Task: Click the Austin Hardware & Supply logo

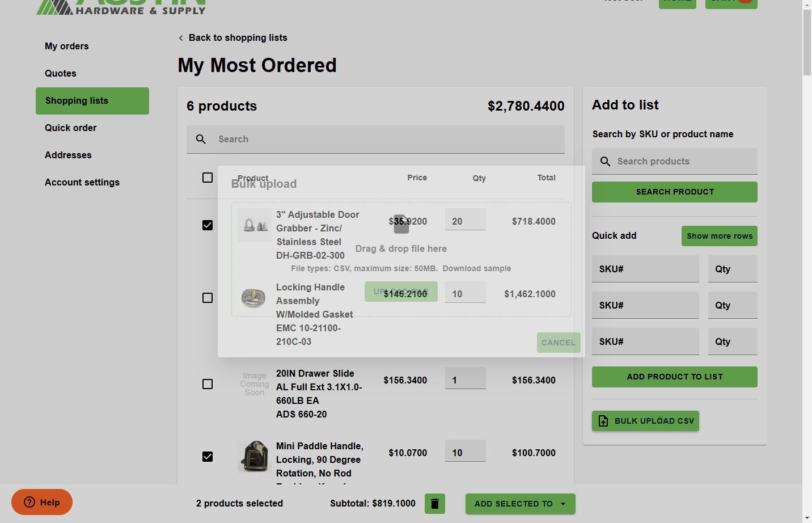Action: [121, 7]
